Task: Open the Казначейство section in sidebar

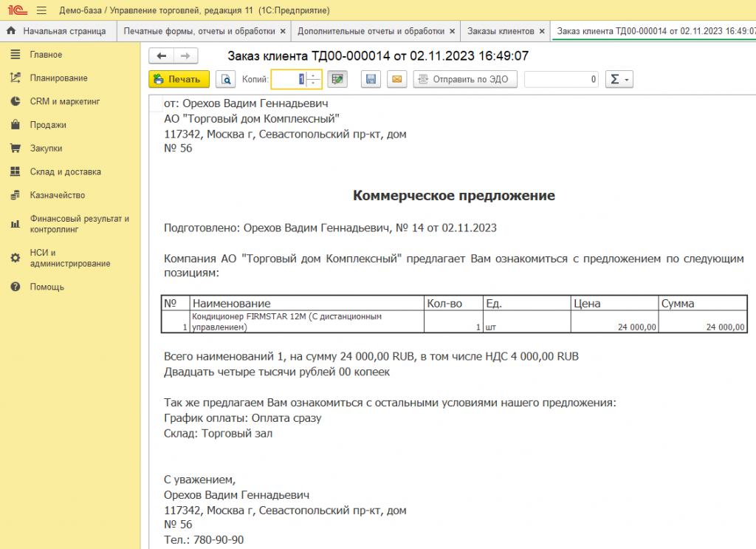Action: 57,195
